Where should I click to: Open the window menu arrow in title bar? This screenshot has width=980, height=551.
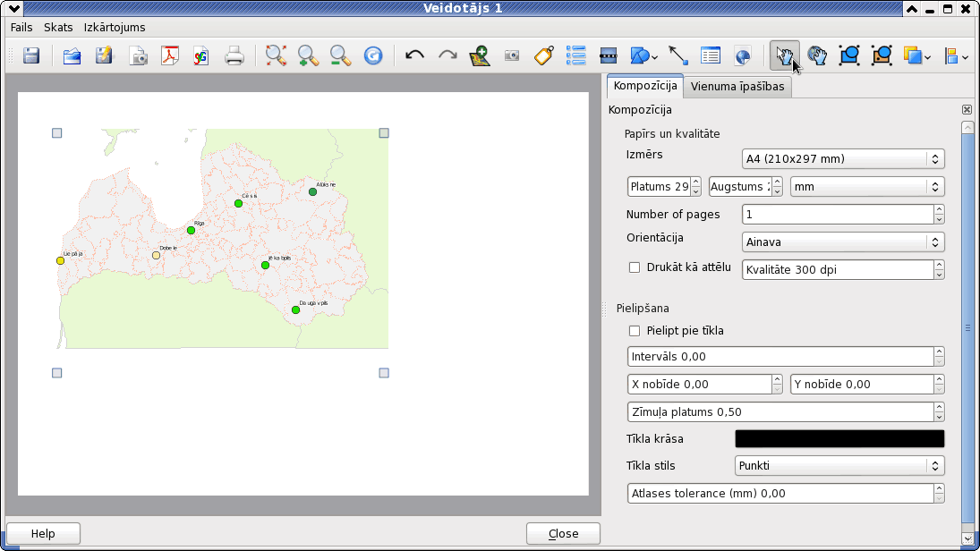[x=13, y=9]
